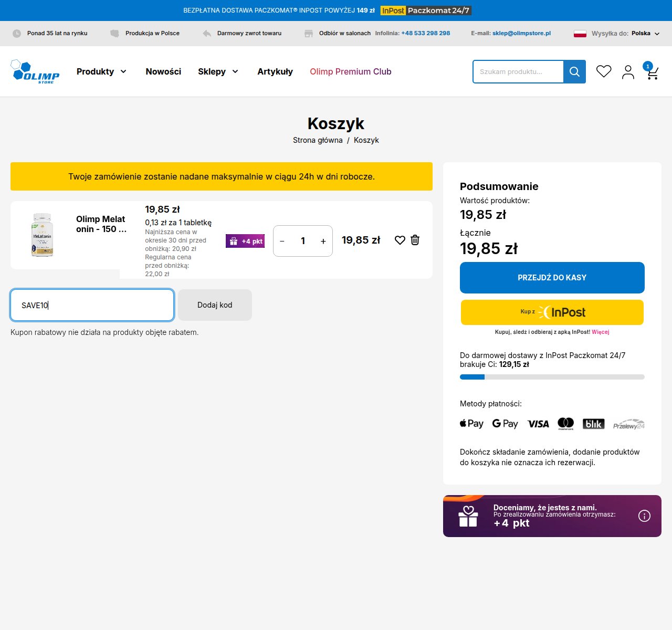The width and height of the screenshot is (672, 630).
Task: Expand the Produkty menu
Action: (x=101, y=71)
